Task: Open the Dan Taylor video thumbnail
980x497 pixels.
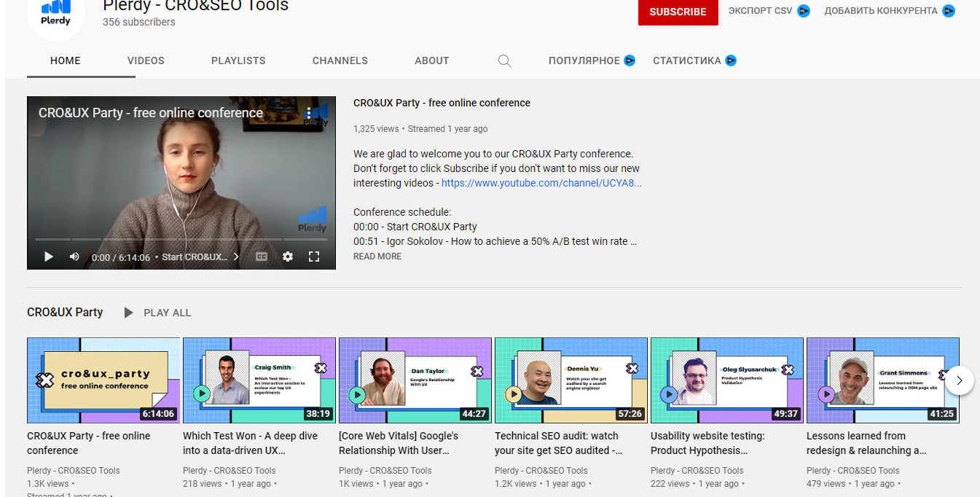Action: (x=415, y=380)
